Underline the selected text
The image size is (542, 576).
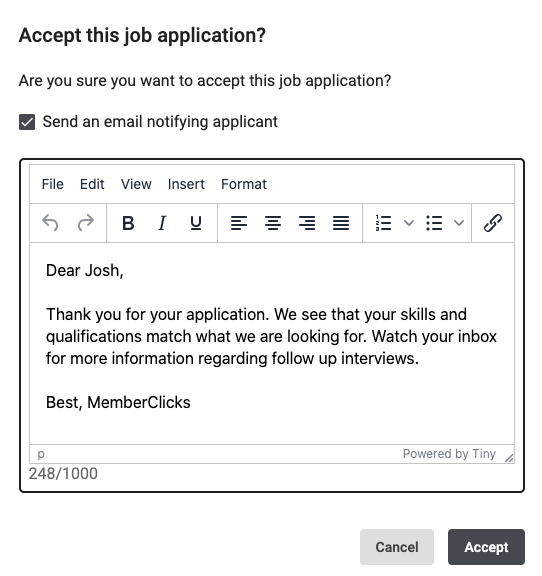[x=196, y=223]
